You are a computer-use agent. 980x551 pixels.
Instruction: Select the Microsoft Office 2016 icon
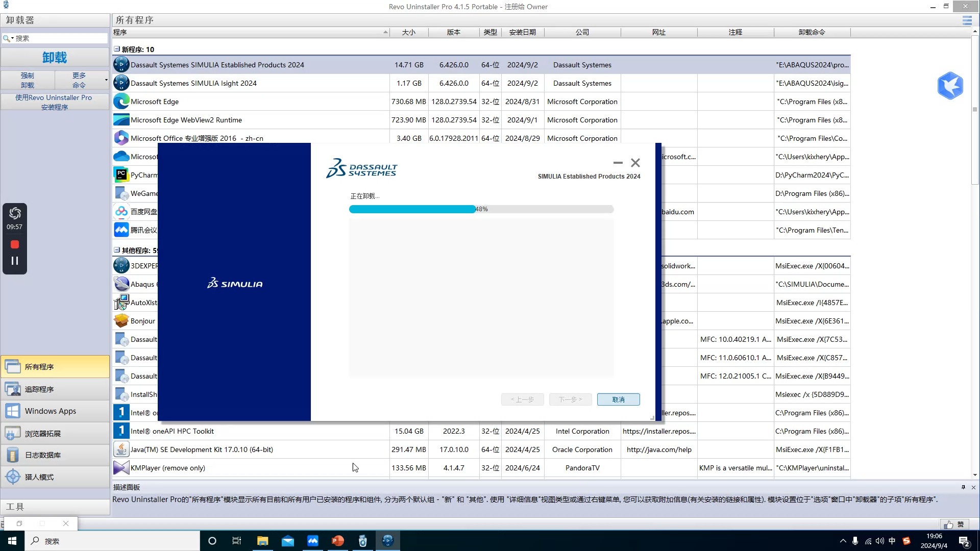pyautogui.click(x=121, y=138)
